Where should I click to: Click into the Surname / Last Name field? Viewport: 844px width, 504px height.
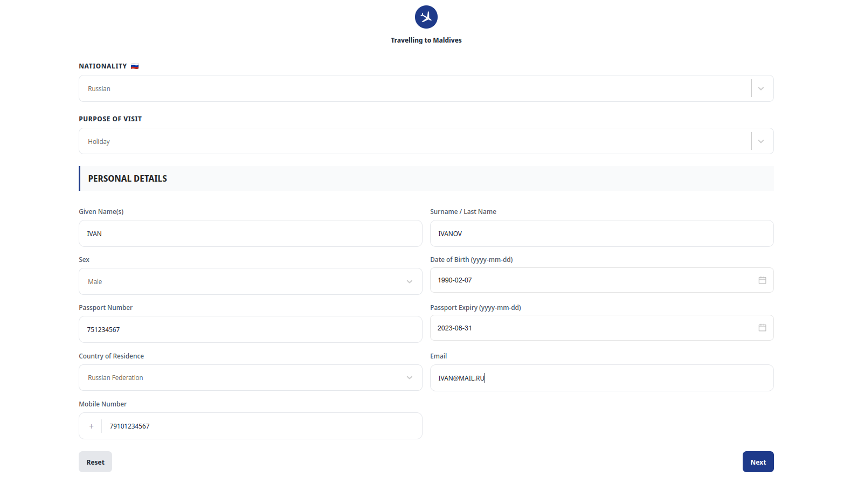click(x=601, y=234)
